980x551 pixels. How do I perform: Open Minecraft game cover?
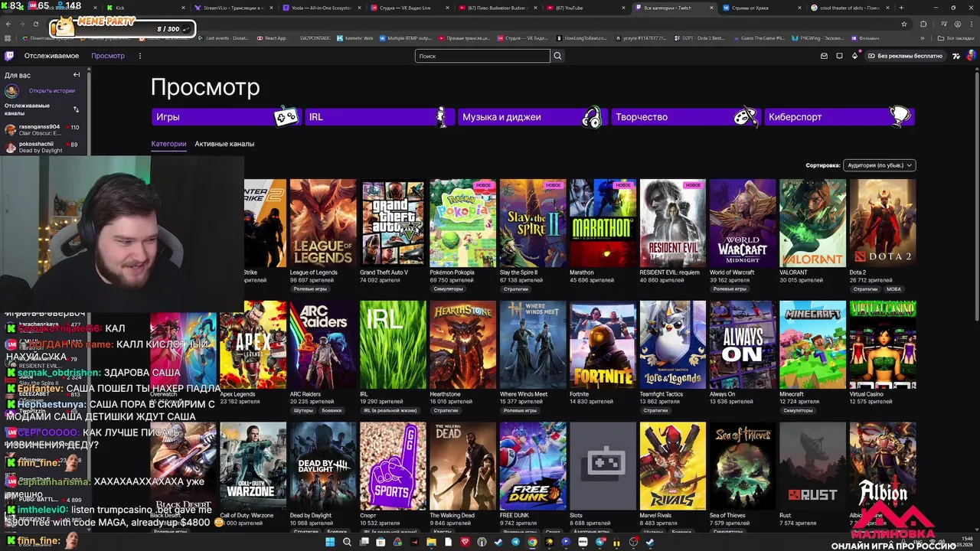click(812, 345)
